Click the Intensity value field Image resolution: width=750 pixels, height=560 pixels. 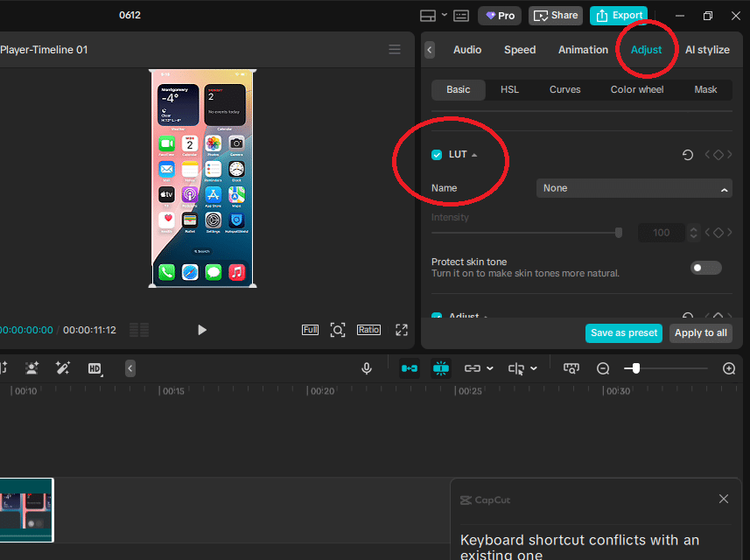pyautogui.click(x=662, y=233)
